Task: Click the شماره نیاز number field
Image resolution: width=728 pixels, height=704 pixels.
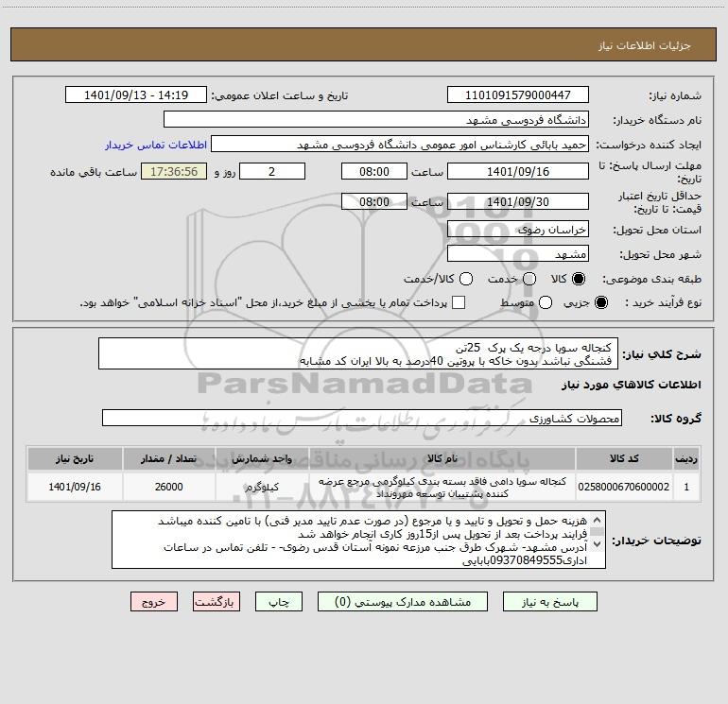Action: 518,95
